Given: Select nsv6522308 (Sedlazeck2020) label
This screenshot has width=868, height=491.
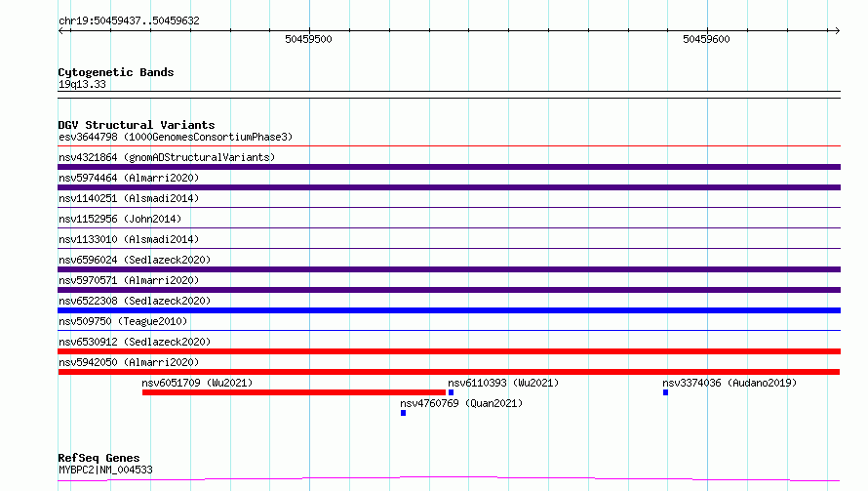Looking at the screenshot, I should 135,301.
